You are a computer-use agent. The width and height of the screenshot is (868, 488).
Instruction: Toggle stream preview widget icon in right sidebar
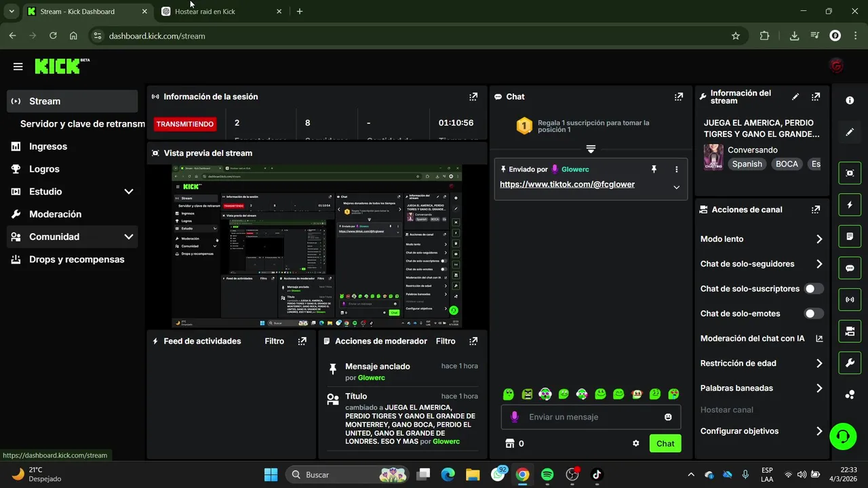coord(850,173)
